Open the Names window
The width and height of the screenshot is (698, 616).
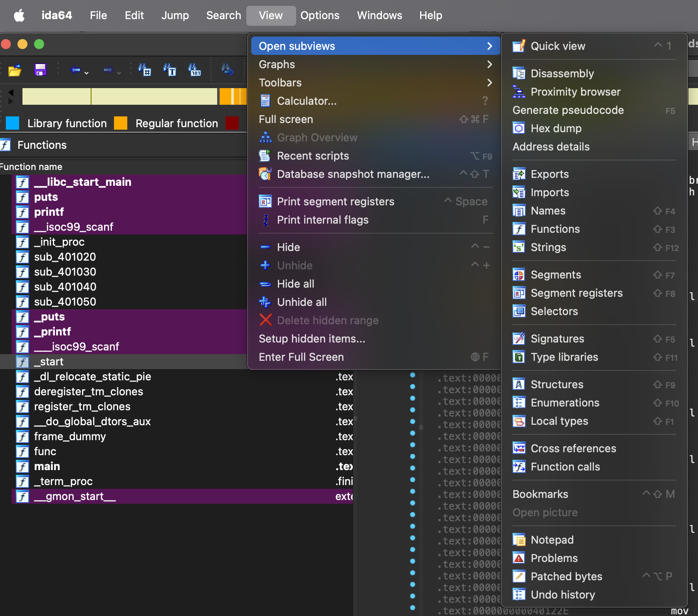(x=594, y=211)
